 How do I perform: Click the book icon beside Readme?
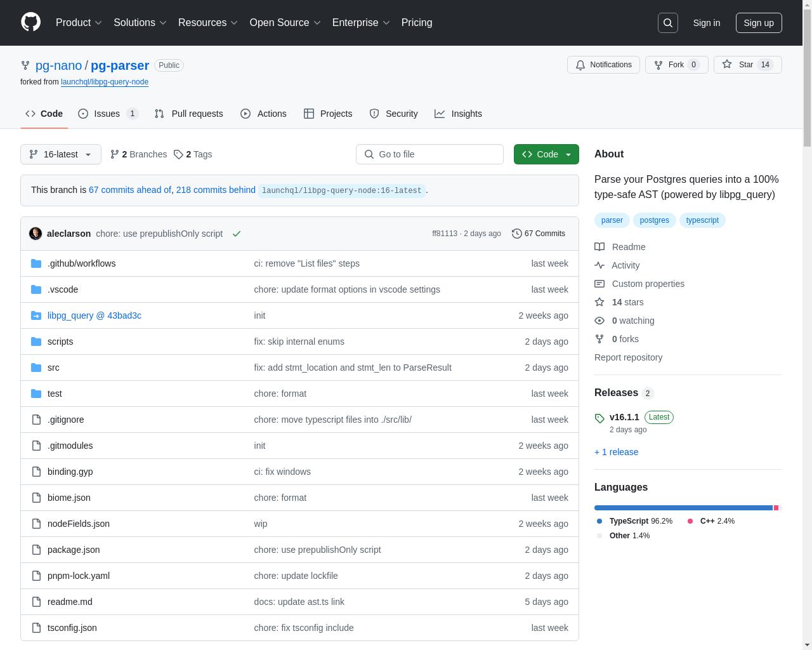tap(599, 247)
